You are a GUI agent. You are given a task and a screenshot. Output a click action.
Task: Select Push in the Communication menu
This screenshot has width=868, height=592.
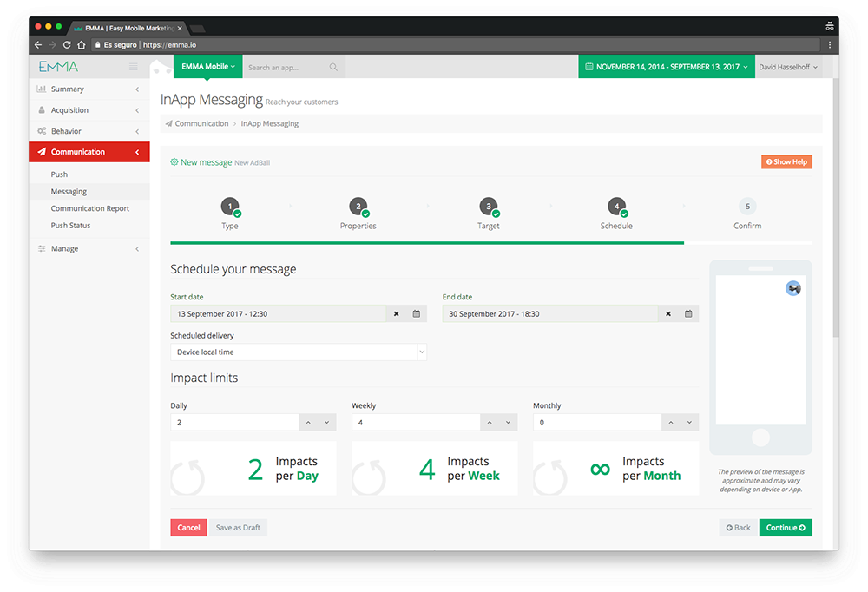click(x=58, y=174)
